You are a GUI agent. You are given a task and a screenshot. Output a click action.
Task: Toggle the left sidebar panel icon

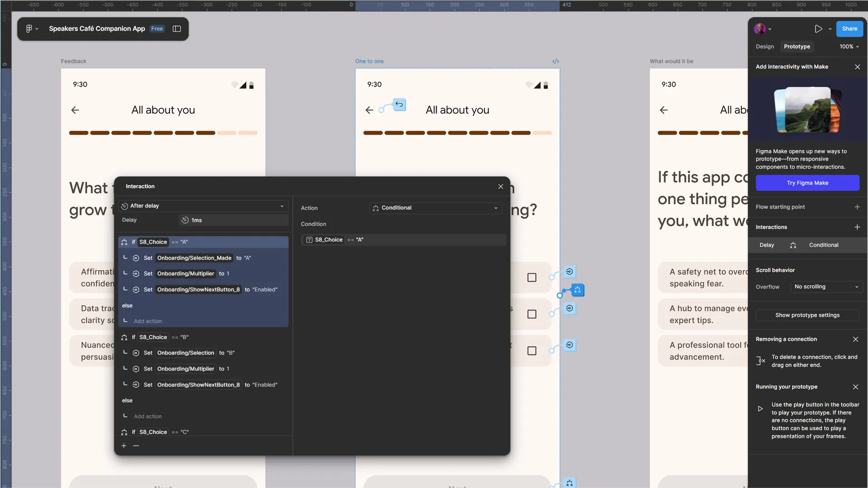click(x=176, y=28)
